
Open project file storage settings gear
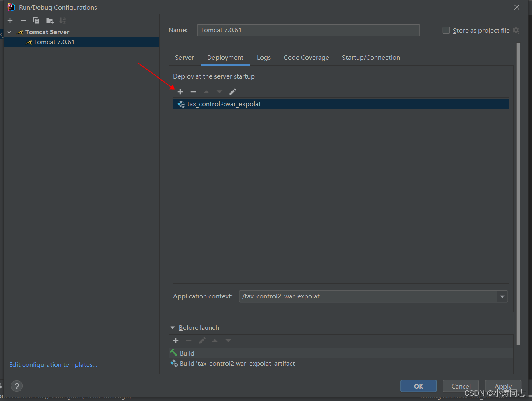point(516,31)
